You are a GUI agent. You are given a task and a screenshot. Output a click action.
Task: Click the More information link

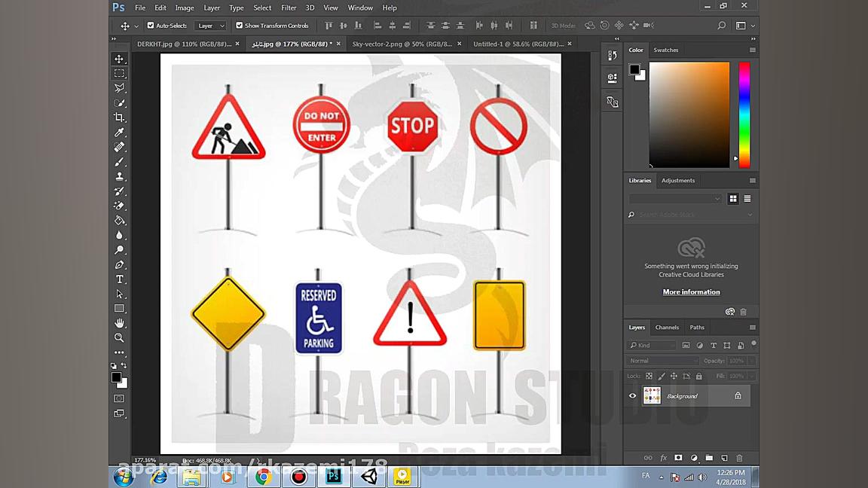click(x=691, y=292)
